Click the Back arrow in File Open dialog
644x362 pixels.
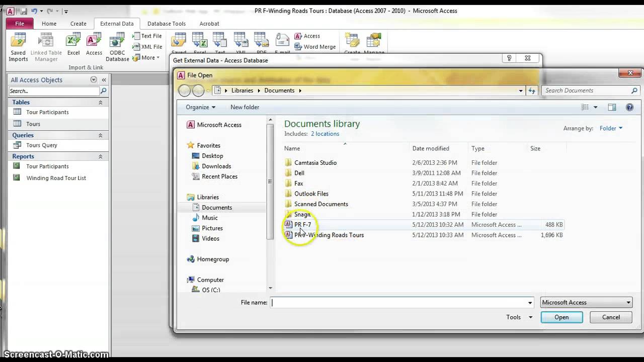[185, 90]
